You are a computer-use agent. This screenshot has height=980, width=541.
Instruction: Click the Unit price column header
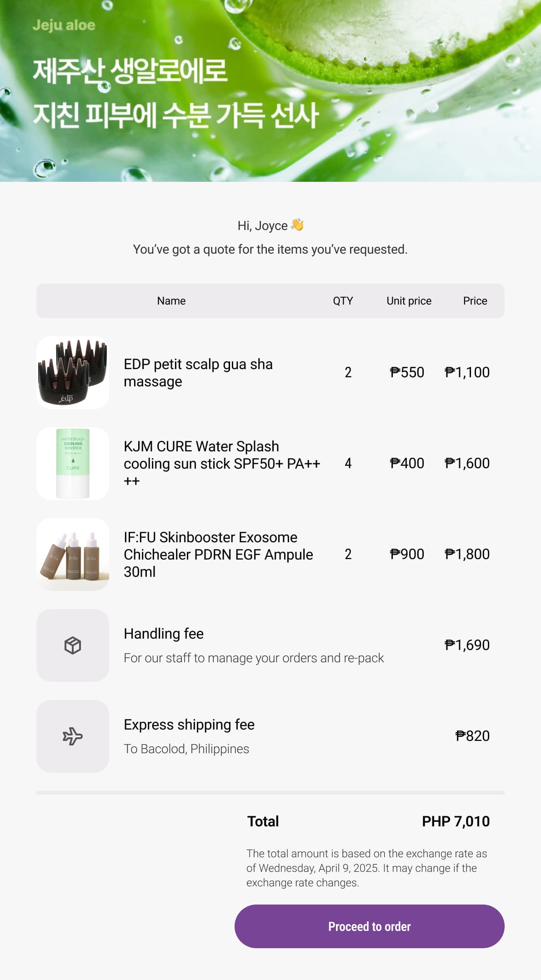point(409,301)
